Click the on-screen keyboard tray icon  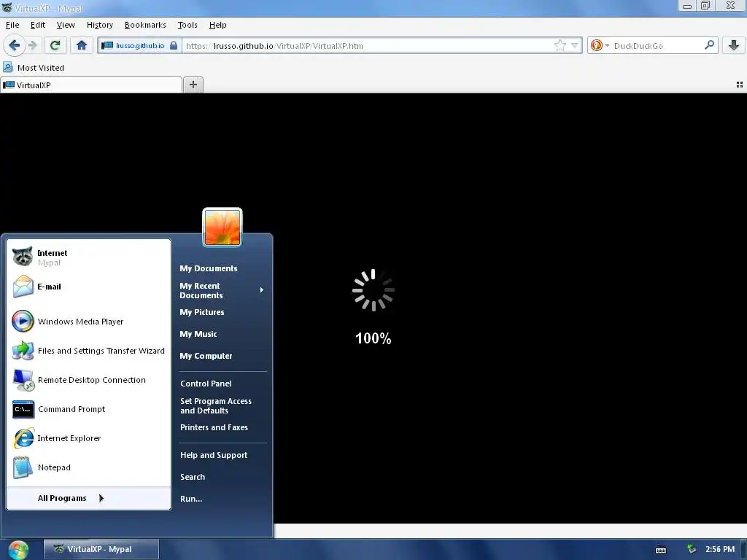tap(661, 550)
